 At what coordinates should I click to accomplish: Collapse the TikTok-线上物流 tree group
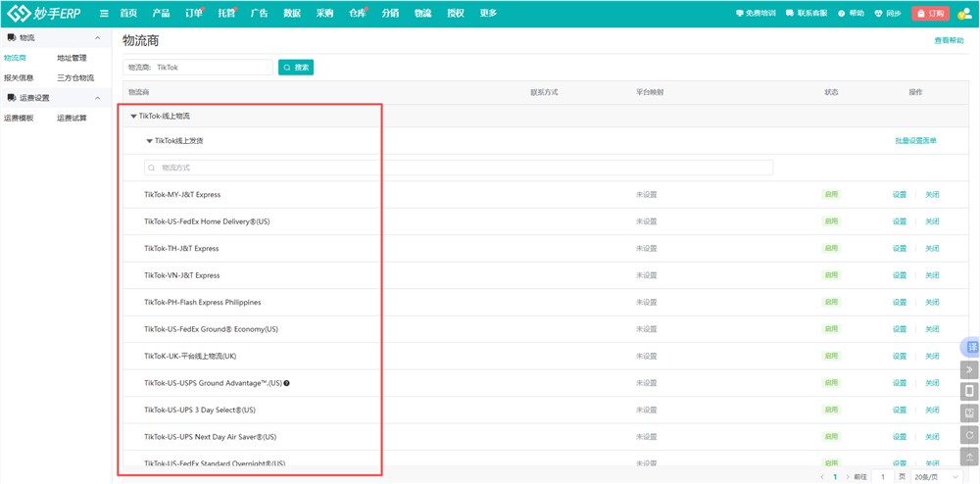pos(133,116)
